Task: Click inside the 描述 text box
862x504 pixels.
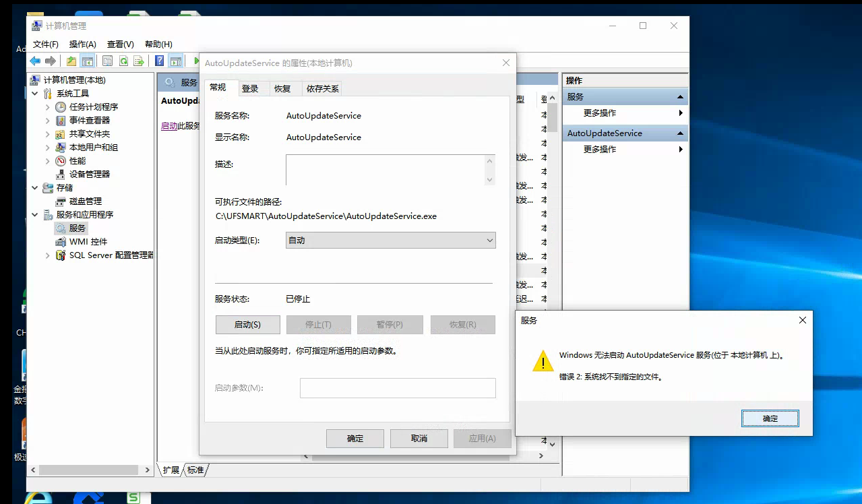Action: click(385, 170)
